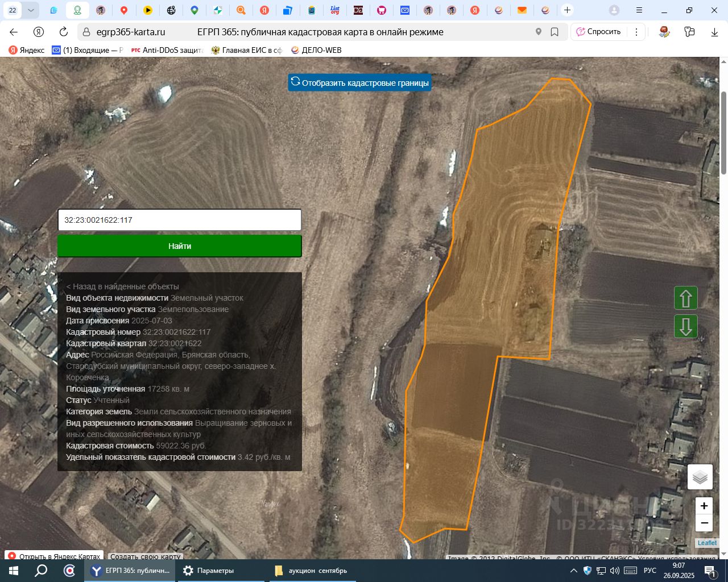Open the аукцион сентябрь folder taskbar item
The width and height of the screenshot is (728, 582).
[313, 571]
